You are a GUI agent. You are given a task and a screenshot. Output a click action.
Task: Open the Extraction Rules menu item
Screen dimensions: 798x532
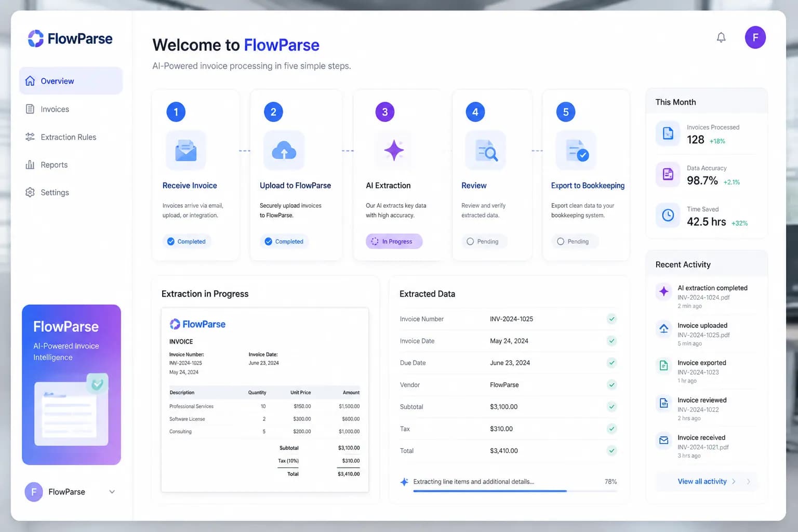[x=71, y=137]
